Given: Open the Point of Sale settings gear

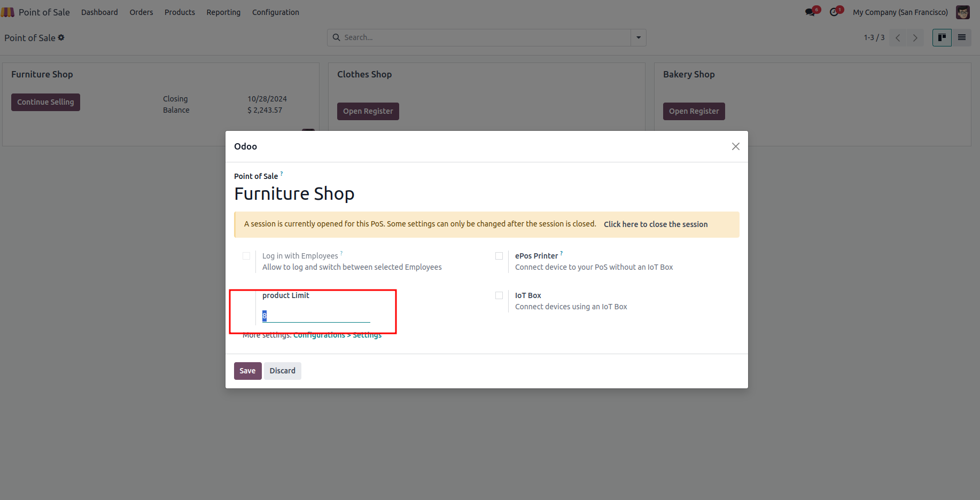Looking at the screenshot, I should click(x=61, y=37).
